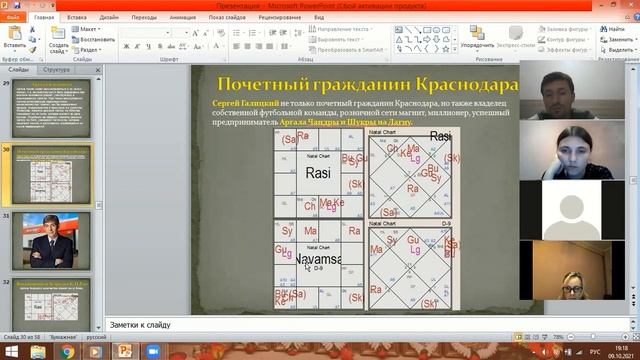Image resolution: width=640 pixels, height=360 pixels.
Task: Switch to the Анимация (Animation) tab
Action: [x=183, y=18]
